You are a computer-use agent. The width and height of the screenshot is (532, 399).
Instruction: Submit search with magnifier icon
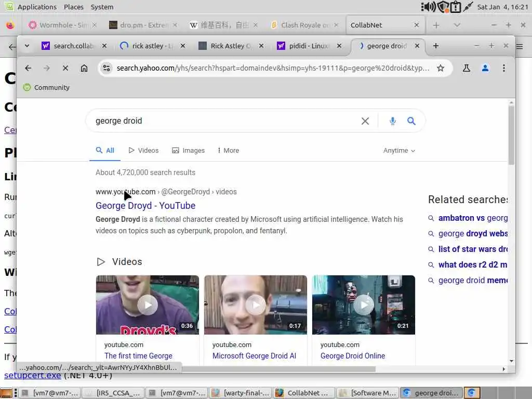point(411,121)
